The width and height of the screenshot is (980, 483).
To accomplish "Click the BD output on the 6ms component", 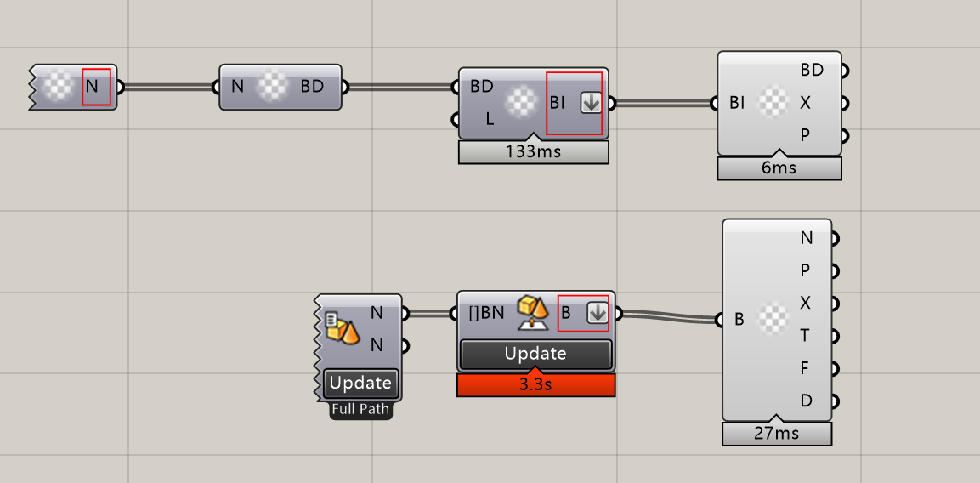I will coord(812,70).
